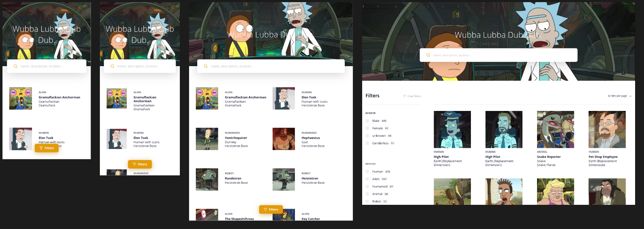Click the refresh icon beside Clear filters
Screen dimensions: 644x229
[404, 96]
